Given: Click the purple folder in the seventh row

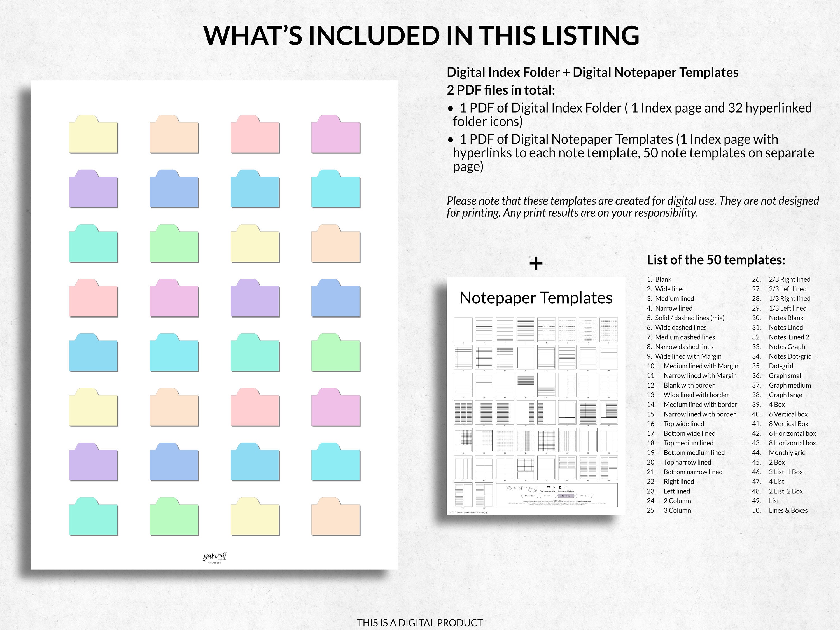Looking at the screenshot, I should [x=94, y=462].
